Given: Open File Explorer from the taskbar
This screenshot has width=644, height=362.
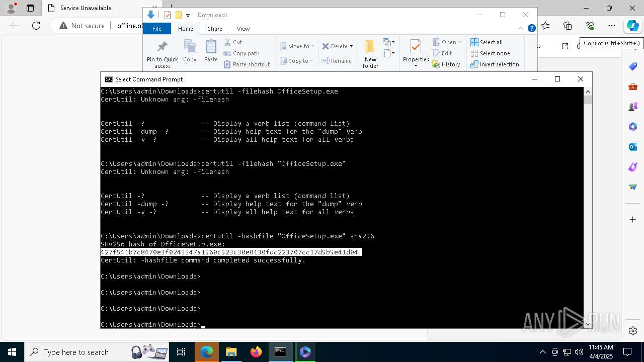Looking at the screenshot, I should pyautogui.click(x=231, y=352).
